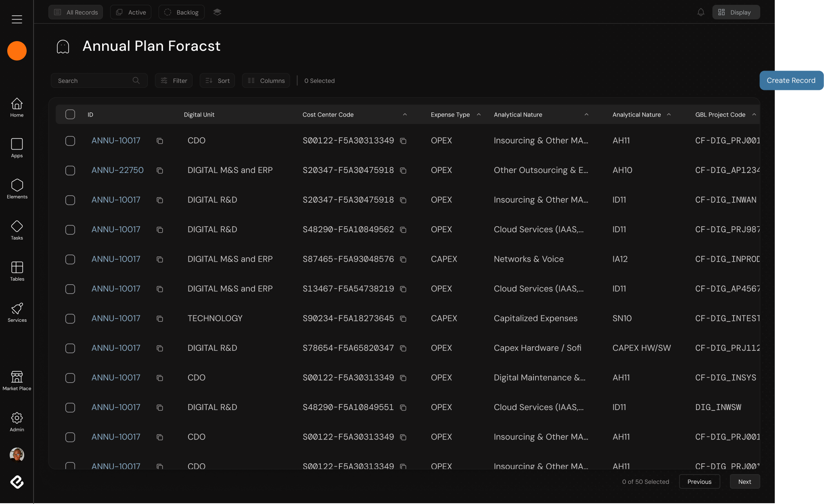Open the Admin settings icon
This screenshot has width=824, height=504.
(17, 419)
